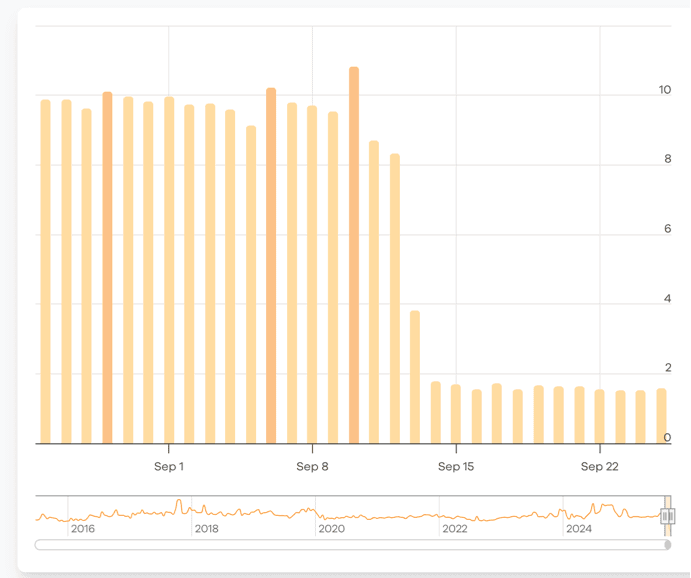Click the Sep 8 axis label

tap(312, 467)
